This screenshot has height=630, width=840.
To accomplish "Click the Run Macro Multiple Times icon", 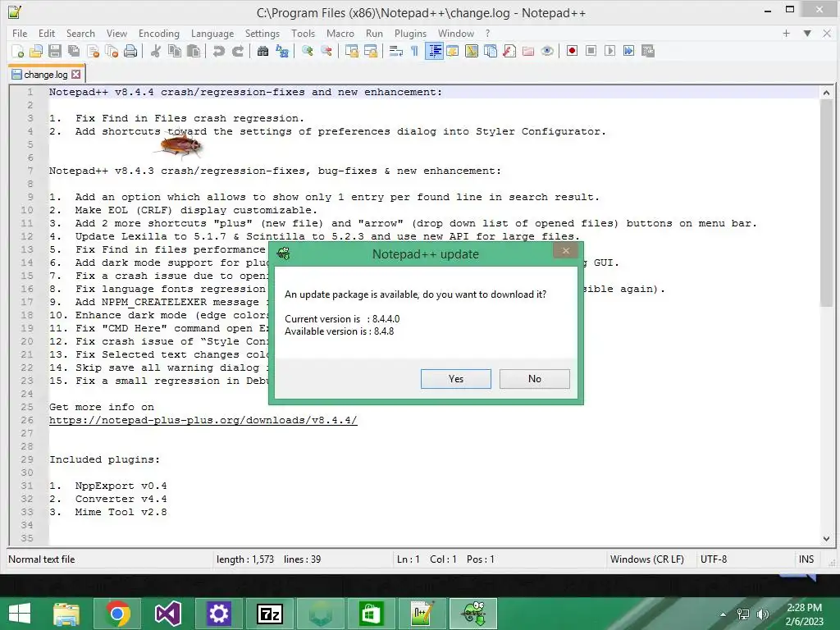I will click(x=629, y=51).
